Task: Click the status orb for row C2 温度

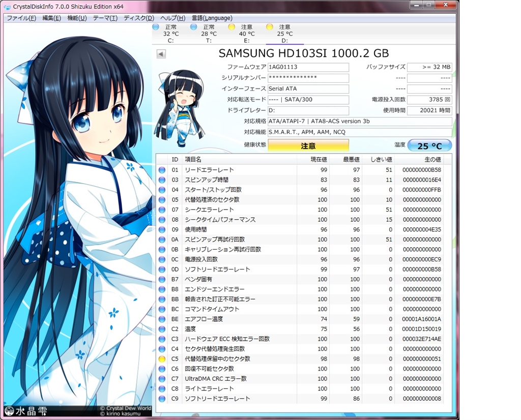Action: click(x=162, y=329)
